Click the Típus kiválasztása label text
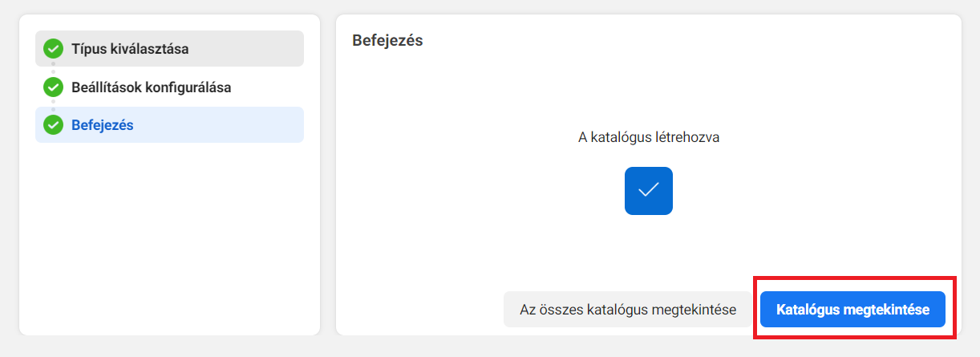Image resolution: width=980 pixels, height=357 pixels. click(x=130, y=49)
